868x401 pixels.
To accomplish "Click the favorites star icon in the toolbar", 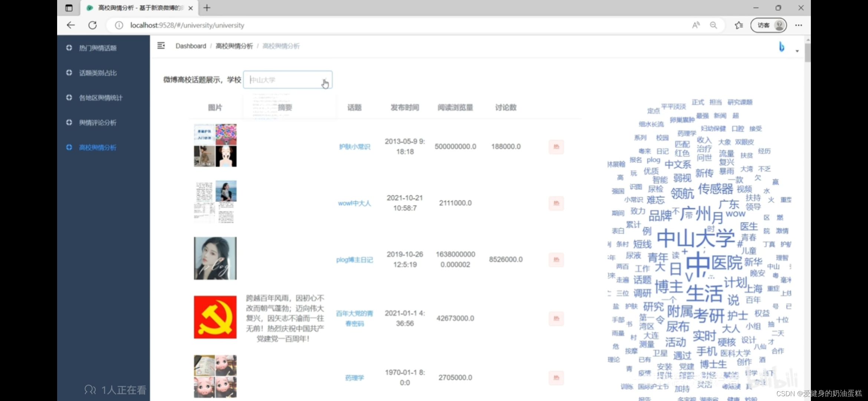I will pyautogui.click(x=739, y=25).
